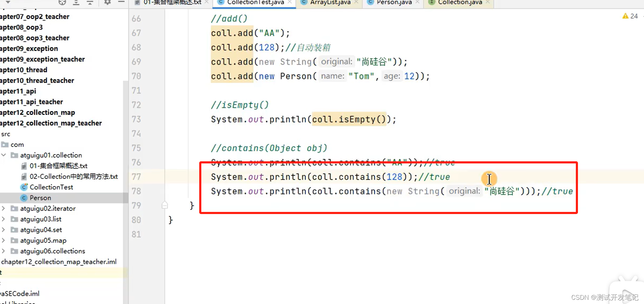The height and width of the screenshot is (304, 644).
Task: Select JavaSECode.iml file in tree
Action: (x=20, y=293)
